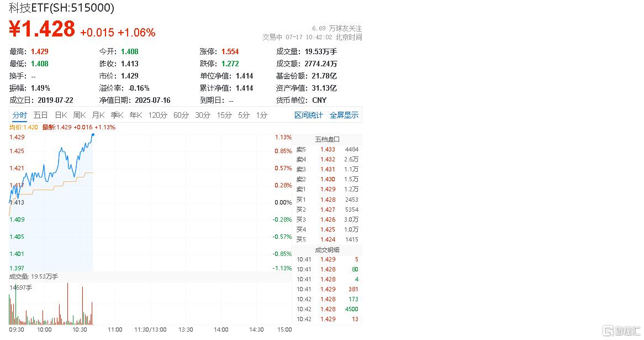Select the 买3 order row 1.426

point(328,219)
